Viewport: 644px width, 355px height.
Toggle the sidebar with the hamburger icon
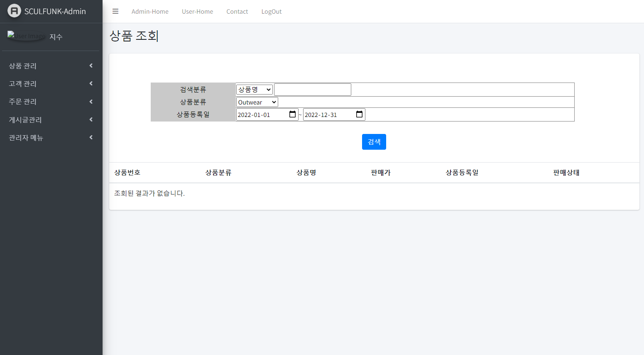click(x=115, y=12)
